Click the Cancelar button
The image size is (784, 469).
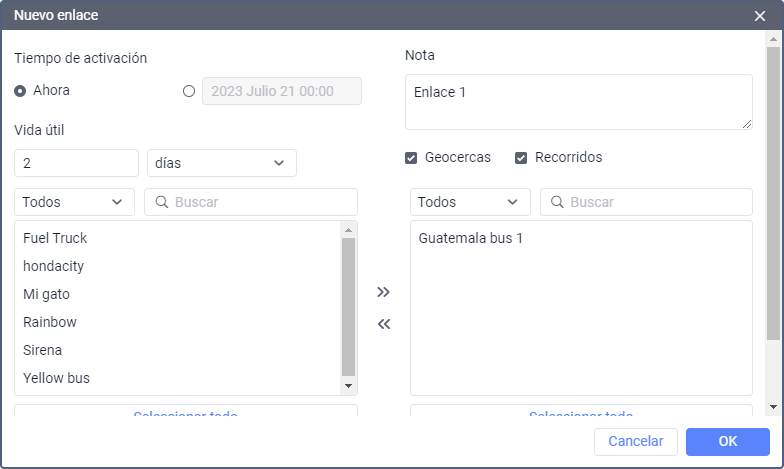(x=635, y=442)
